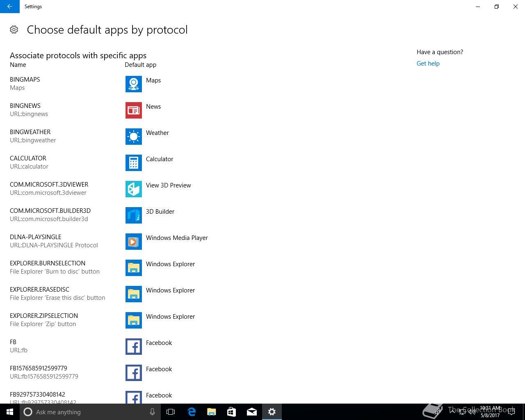Click the News app icon for BINGNEWS
The image size is (525, 420).
click(134, 110)
